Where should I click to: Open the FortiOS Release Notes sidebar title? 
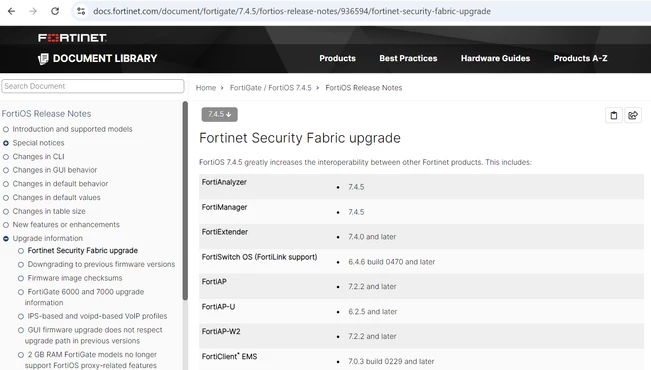coord(46,113)
